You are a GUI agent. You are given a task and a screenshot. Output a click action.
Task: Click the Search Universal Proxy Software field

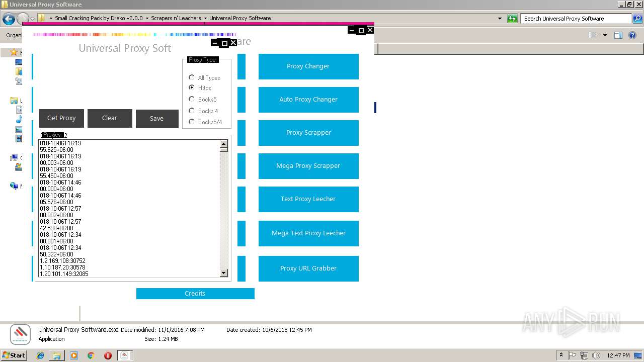coord(577,19)
